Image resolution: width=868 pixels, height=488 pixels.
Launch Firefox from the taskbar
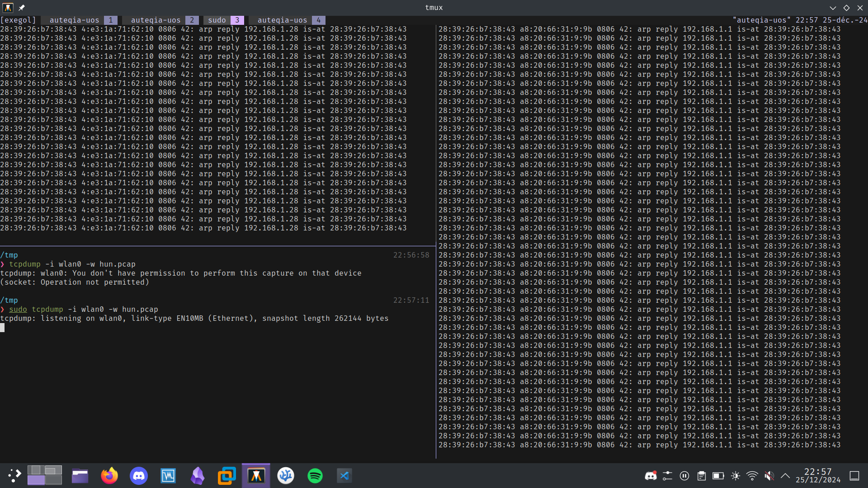point(109,475)
